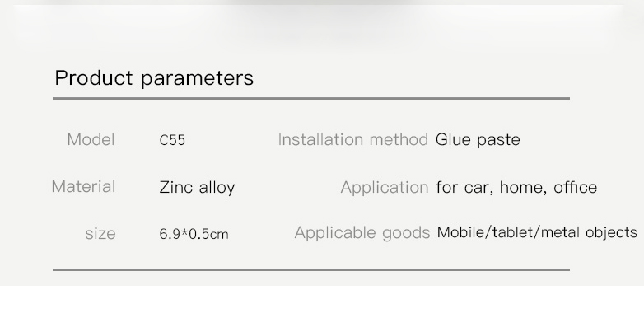Click the Product parameters heading
Viewport: 644px width, 318px height.
(154, 78)
